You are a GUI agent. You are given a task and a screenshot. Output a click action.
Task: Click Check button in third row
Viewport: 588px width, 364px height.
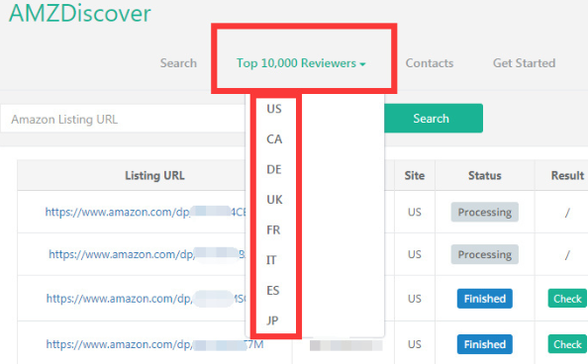click(567, 299)
